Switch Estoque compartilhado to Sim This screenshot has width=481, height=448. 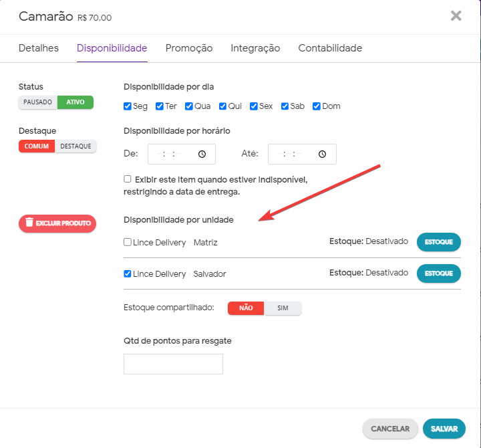[x=283, y=308]
